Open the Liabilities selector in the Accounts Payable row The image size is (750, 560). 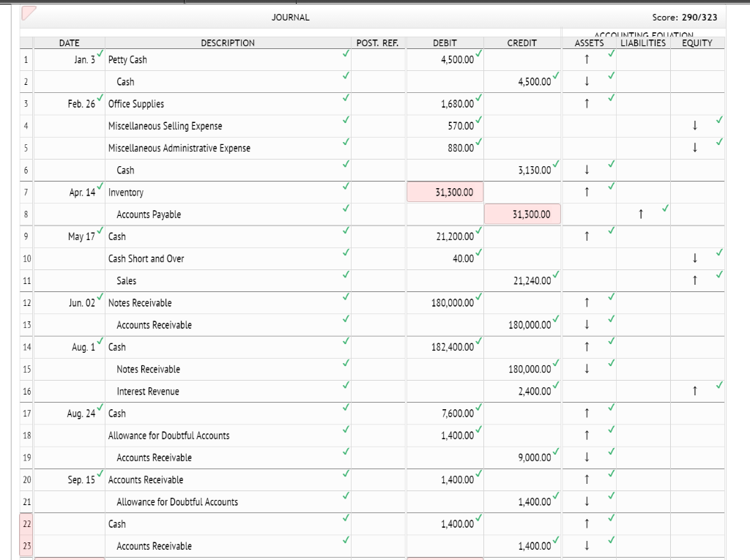pos(641,214)
